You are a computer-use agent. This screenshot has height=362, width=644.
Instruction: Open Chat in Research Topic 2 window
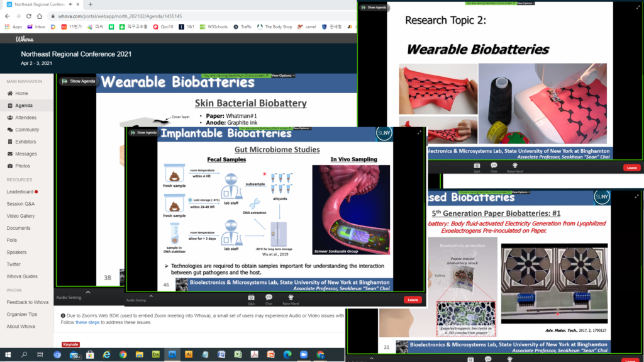tap(494, 168)
